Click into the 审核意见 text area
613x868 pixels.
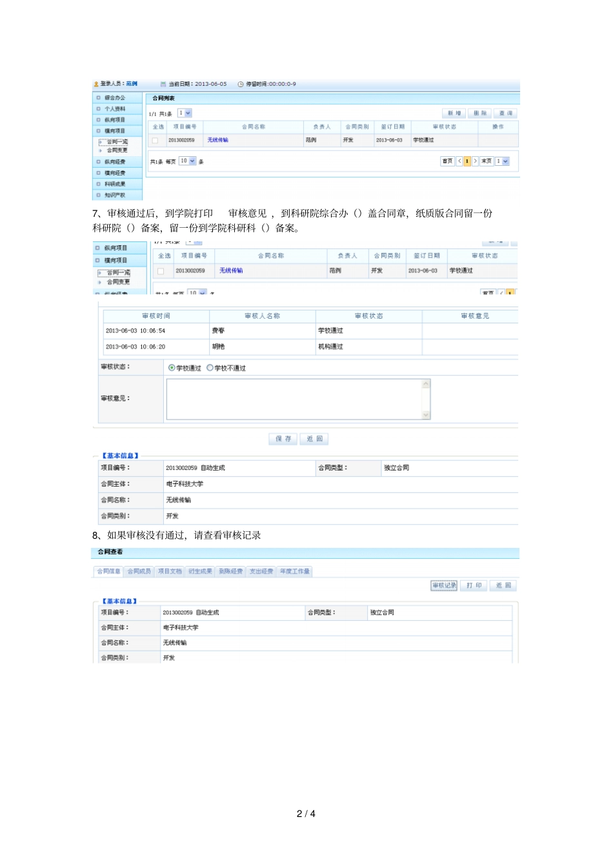tap(294, 399)
